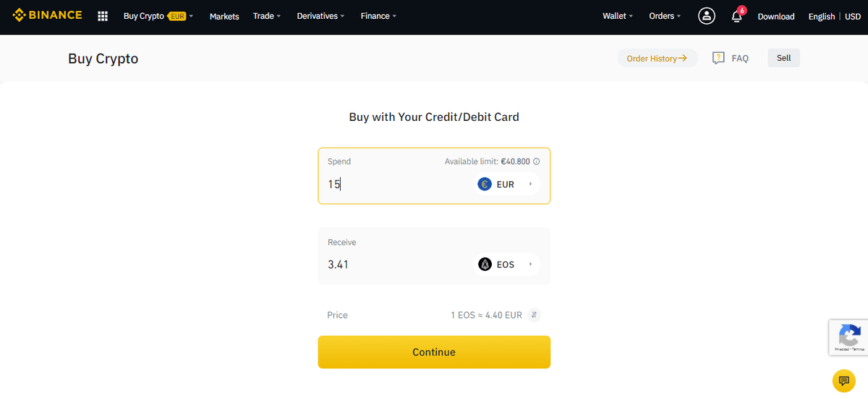
Task: Open the user account profile icon
Action: (x=706, y=16)
